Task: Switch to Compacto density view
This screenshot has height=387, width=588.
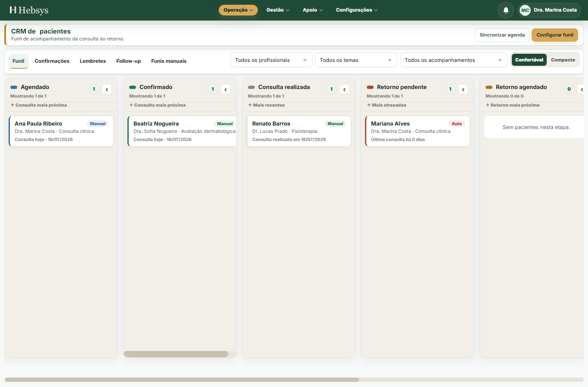Action: click(563, 60)
